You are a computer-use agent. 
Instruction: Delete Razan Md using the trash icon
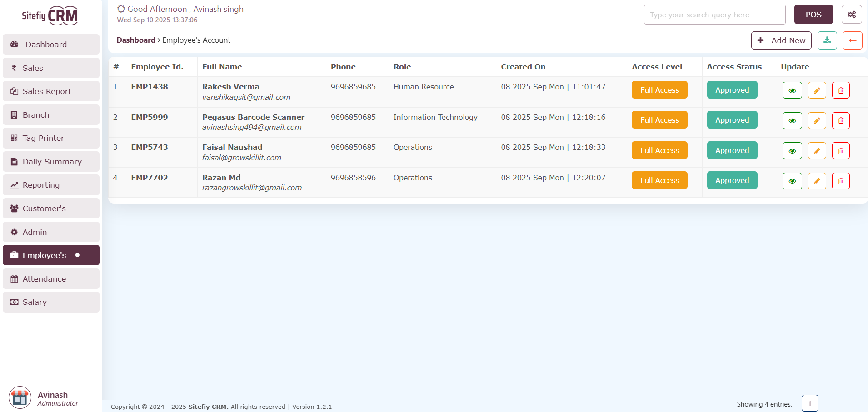[x=841, y=181]
